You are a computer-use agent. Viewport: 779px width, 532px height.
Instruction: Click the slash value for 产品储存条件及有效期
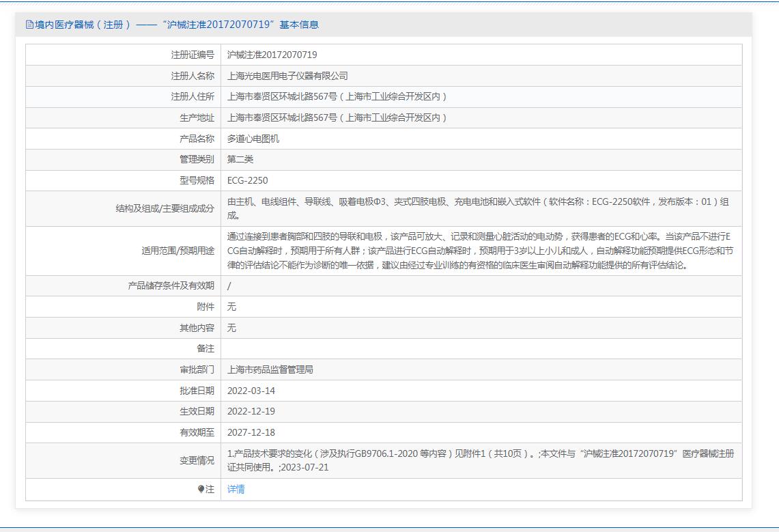[x=229, y=286]
